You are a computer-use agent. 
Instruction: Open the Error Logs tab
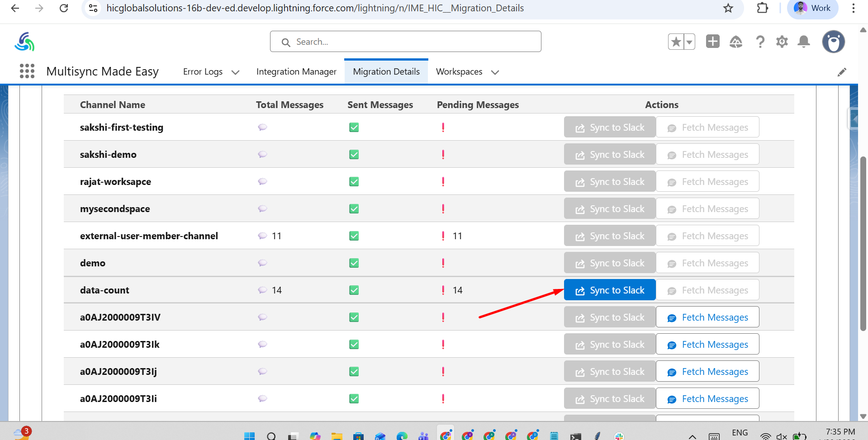[x=203, y=71]
